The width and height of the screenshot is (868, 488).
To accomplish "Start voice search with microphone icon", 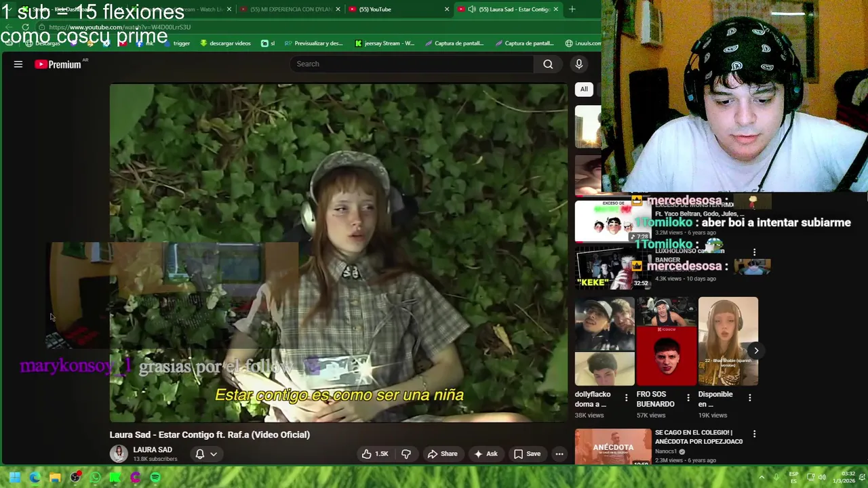I will (x=578, y=64).
